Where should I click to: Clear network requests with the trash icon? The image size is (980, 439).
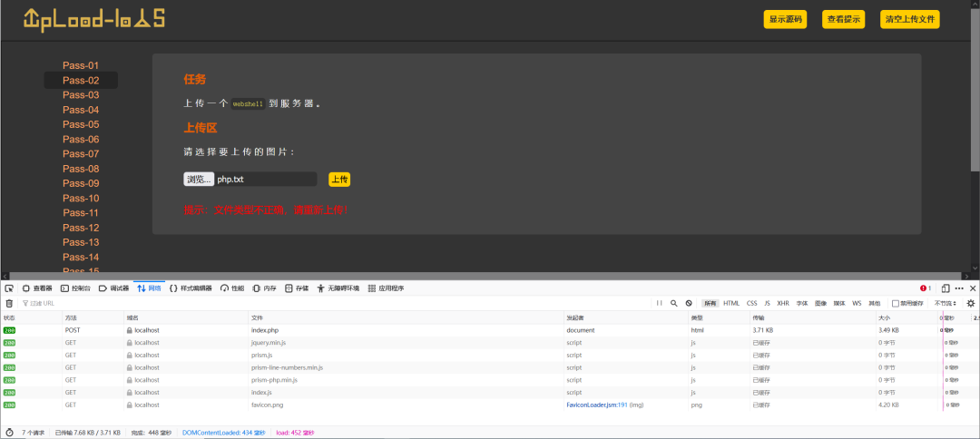9,303
